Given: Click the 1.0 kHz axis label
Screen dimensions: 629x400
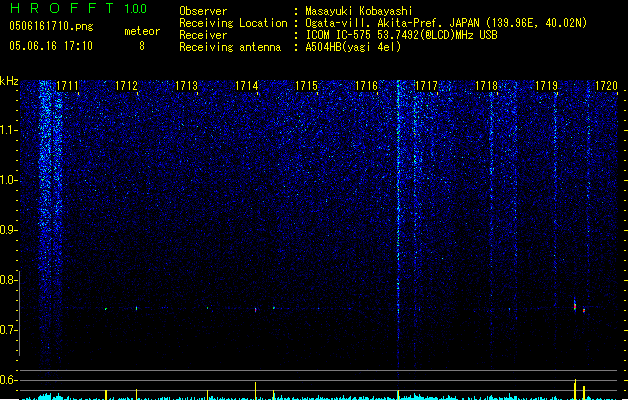Looking at the screenshot, I should 8,180.
